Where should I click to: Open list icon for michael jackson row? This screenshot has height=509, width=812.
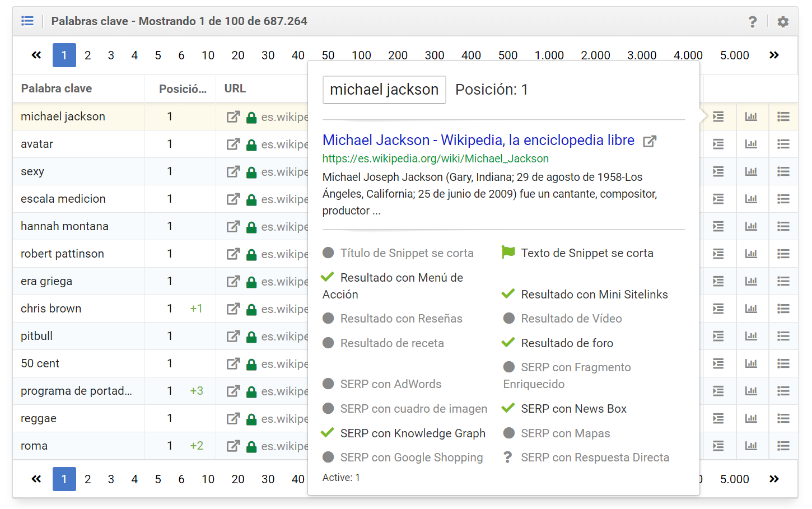(783, 116)
